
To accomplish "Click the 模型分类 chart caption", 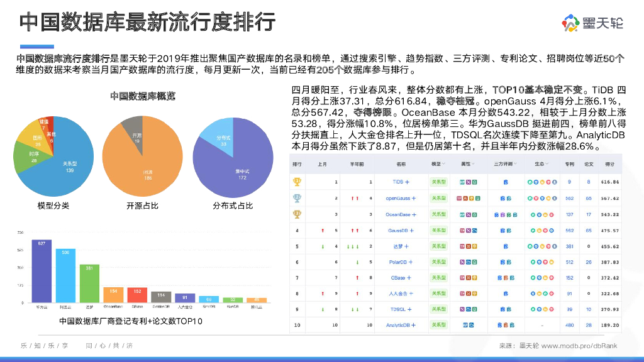I will [x=53, y=206].
